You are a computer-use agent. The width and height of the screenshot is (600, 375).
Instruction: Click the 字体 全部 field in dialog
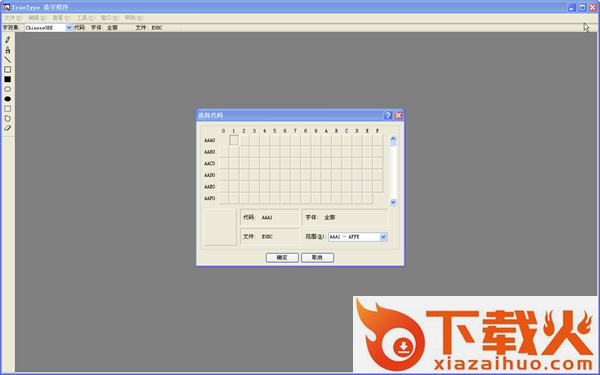point(345,217)
